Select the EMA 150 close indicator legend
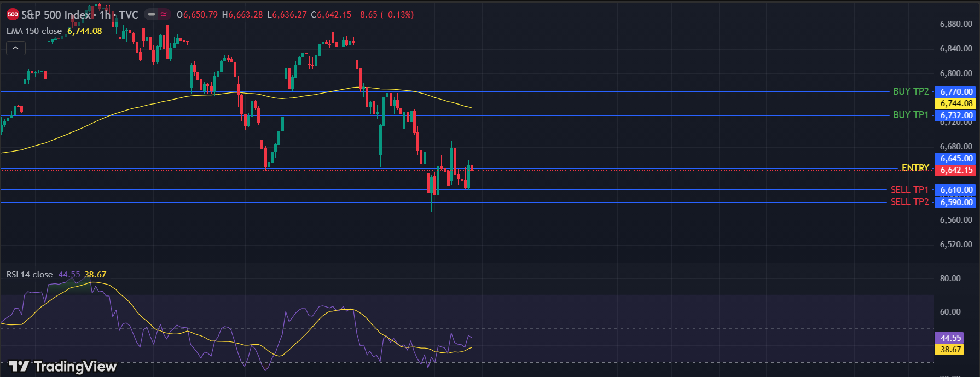 (x=34, y=31)
